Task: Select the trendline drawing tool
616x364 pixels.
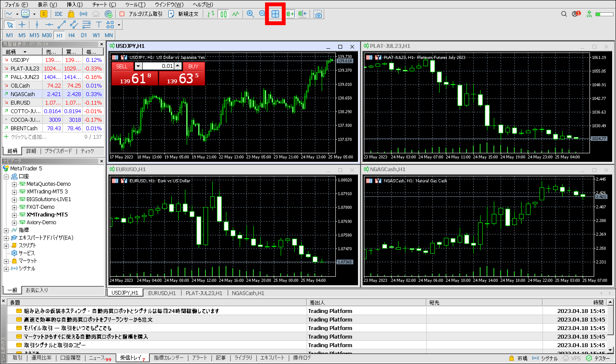Action: coord(61,25)
